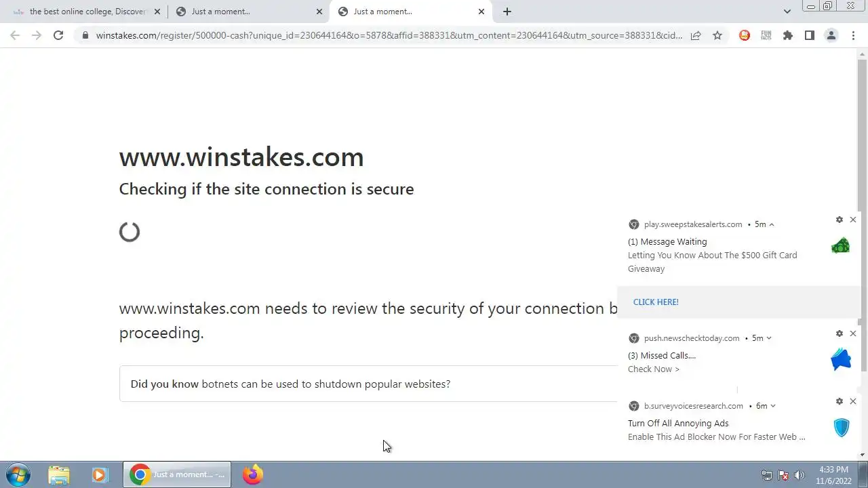Expand the newschecktoday notification chevron
Image resolution: width=868 pixels, height=488 pixels.
[769, 338]
